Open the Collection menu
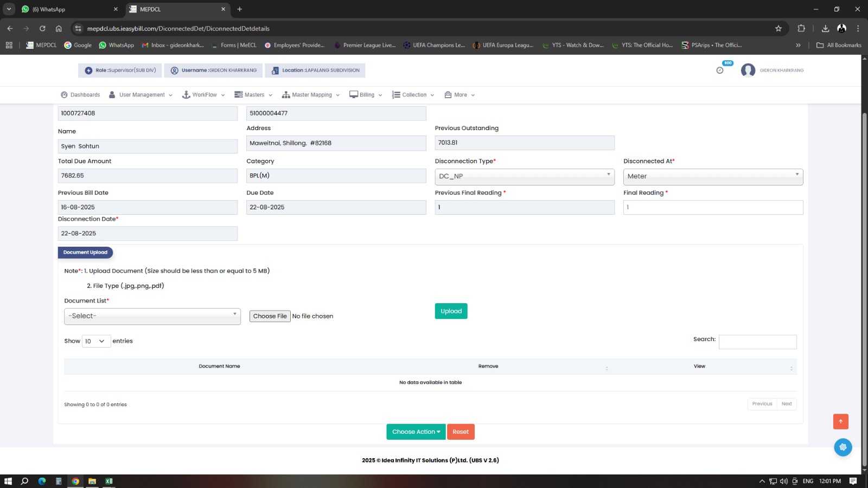Image resolution: width=868 pixels, height=488 pixels. [x=413, y=95]
